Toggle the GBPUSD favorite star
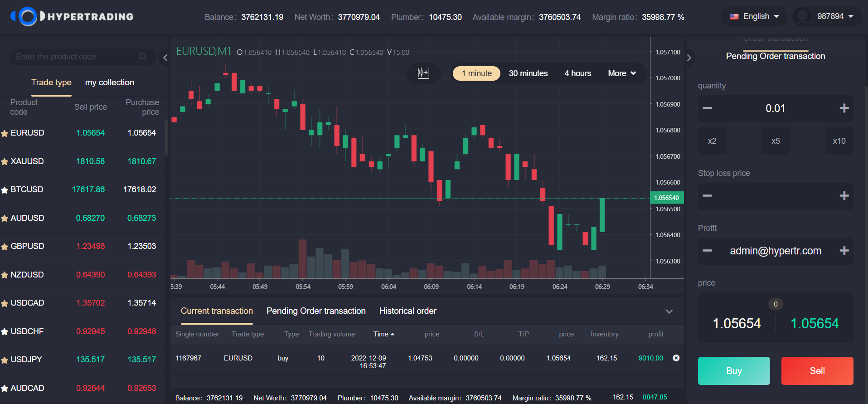Screen dimensions: 868x404 (5, 247)
